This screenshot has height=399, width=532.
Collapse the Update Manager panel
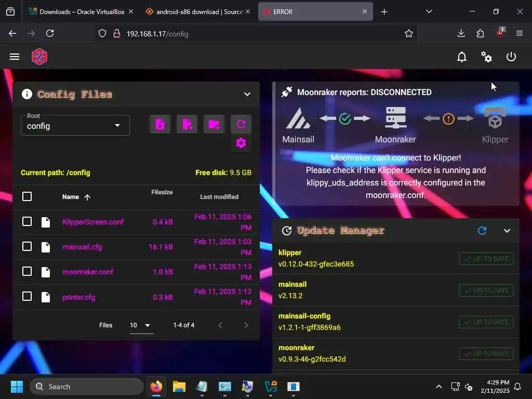[507, 231]
